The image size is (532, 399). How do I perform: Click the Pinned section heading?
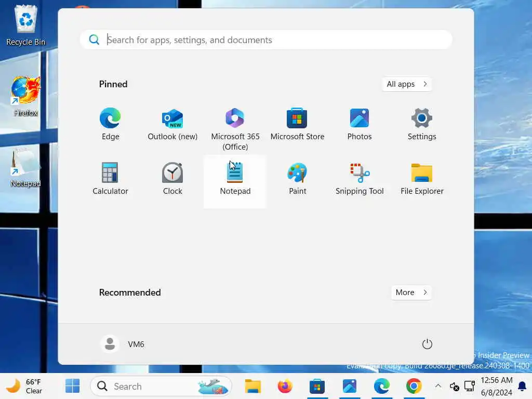[x=113, y=84]
